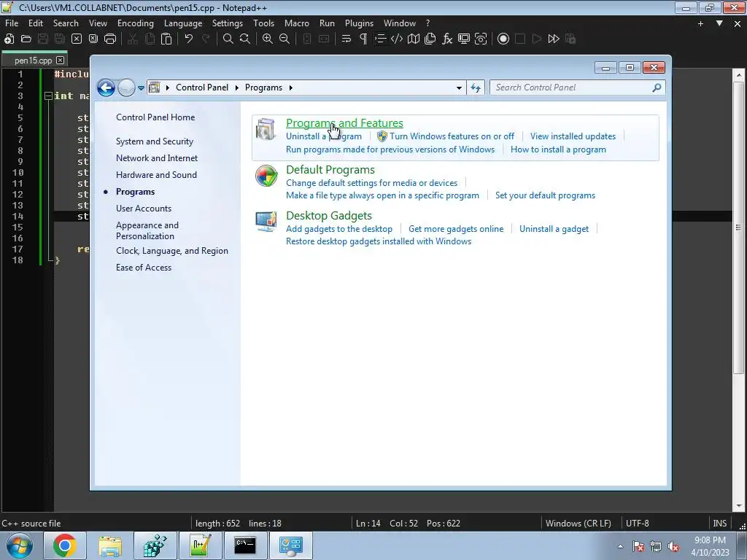Viewport: 747px width, 560px height.
Task: Close current file via toolbar X icon
Action: 76,39
